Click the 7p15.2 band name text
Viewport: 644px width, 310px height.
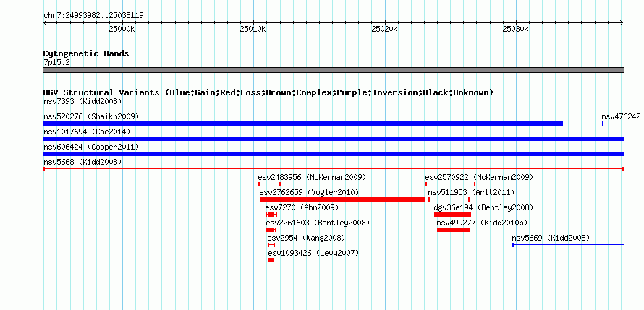(55, 62)
